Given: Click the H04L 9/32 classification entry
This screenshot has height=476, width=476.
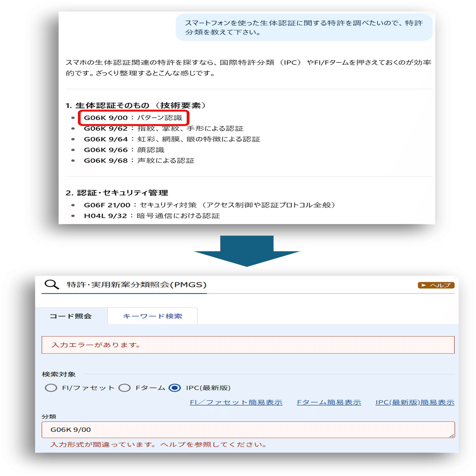Looking at the screenshot, I should click(x=152, y=215).
